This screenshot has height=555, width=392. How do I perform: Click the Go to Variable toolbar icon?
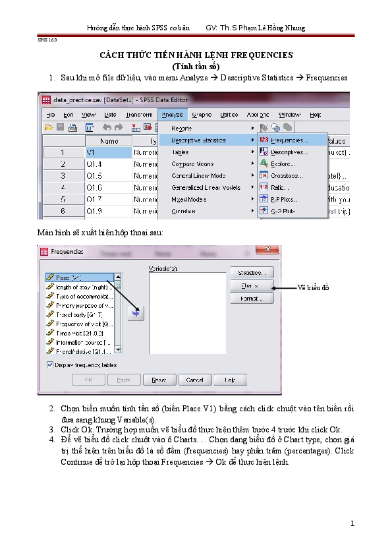point(148,127)
